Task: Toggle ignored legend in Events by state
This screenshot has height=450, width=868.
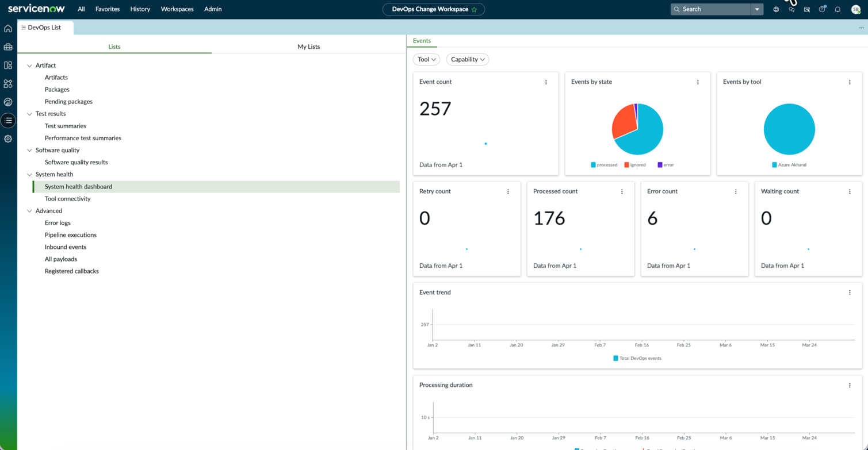Action: pos(635,165)
